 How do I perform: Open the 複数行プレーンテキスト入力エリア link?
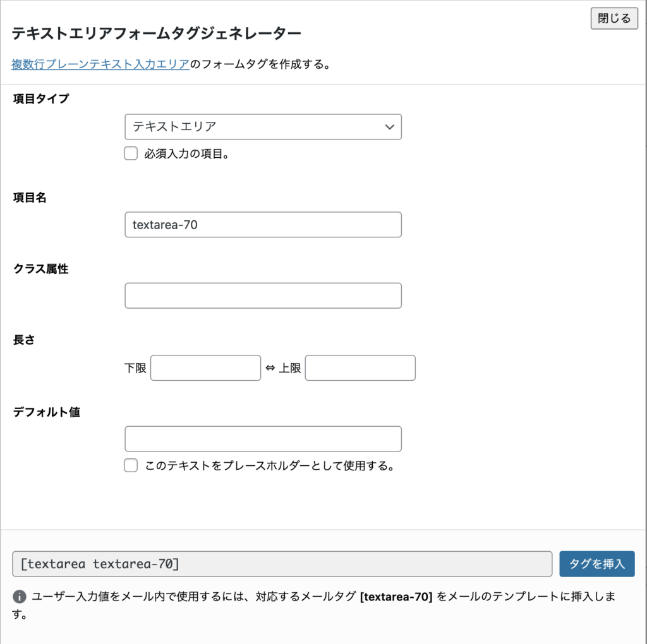tap(100, 64)
